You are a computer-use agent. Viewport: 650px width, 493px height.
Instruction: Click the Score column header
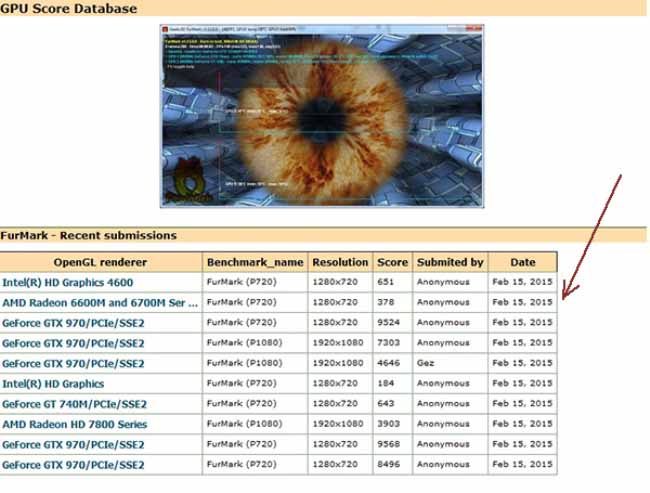(392, 262)
